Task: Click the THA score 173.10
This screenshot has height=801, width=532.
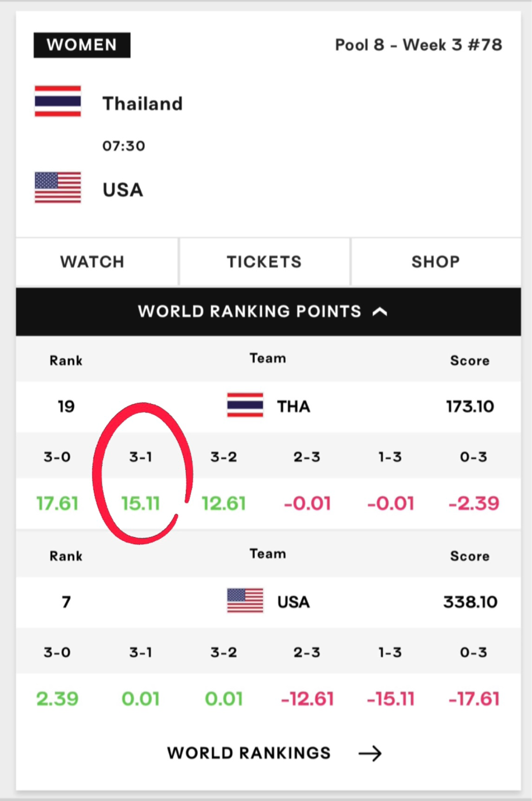Action: point(470,406)
